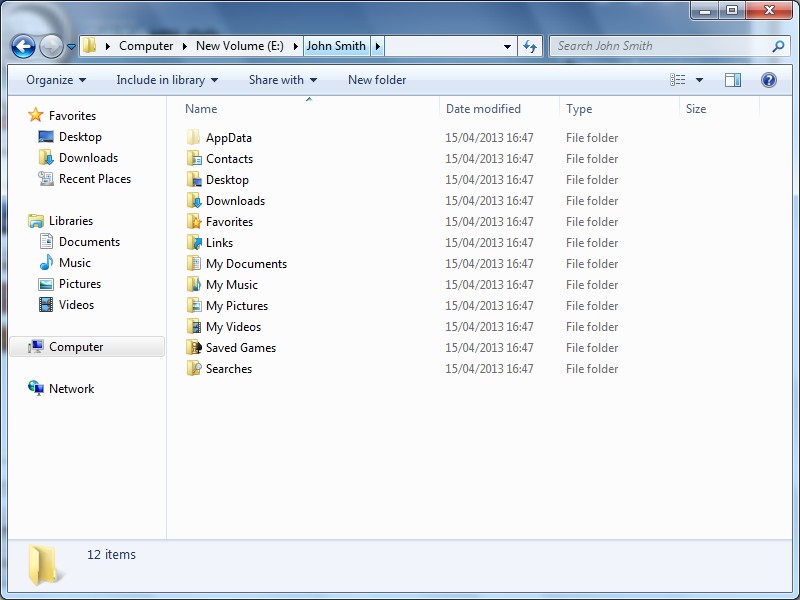Click the Saved Games date modified cell
This screenshot has width=800, height=600.
click(489, 347)
